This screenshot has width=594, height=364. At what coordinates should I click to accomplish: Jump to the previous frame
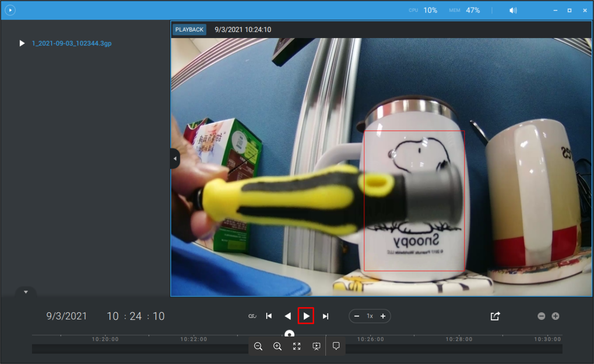[x=269, y=316]
